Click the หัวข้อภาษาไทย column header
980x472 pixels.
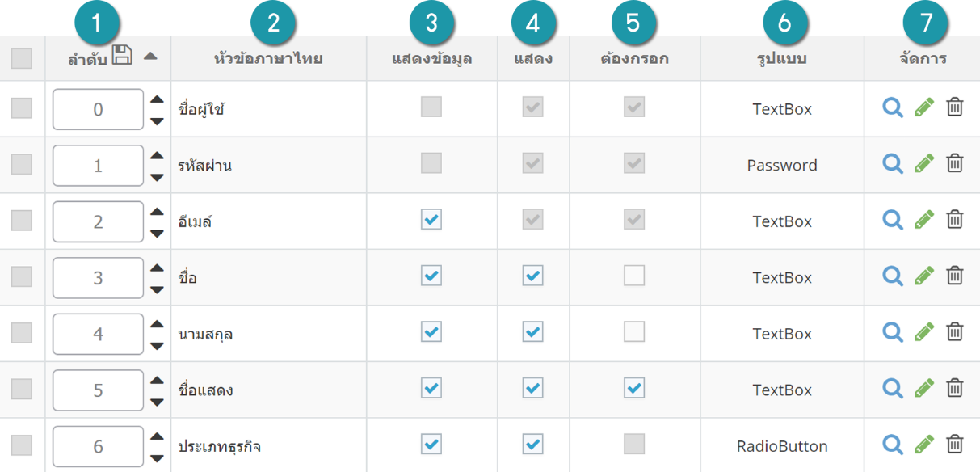268,58
